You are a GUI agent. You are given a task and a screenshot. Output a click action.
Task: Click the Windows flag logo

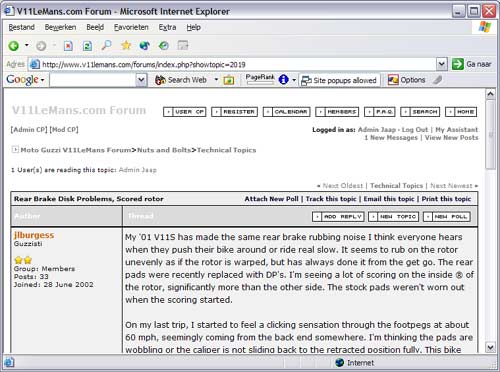click(485, 27)
